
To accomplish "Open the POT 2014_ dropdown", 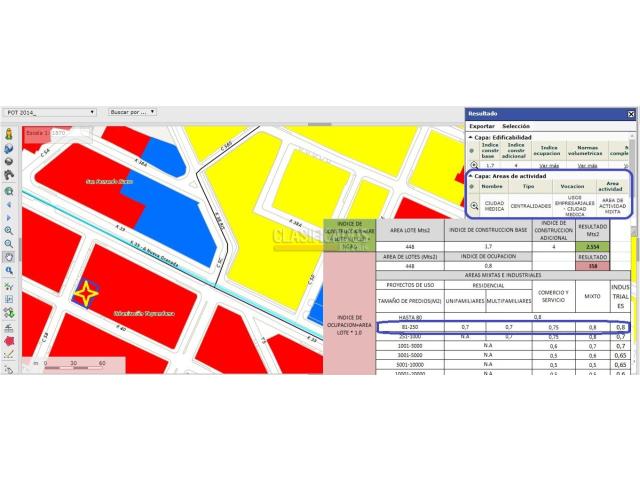I will tap(51, 112).
